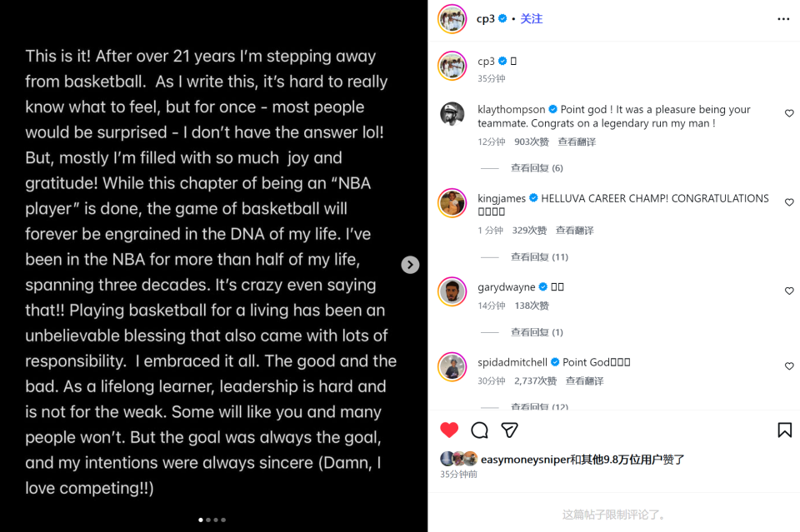Like spidadmitchell's comment with heart
This screenshot has width=800, height=532.
[x=789, y=366]
